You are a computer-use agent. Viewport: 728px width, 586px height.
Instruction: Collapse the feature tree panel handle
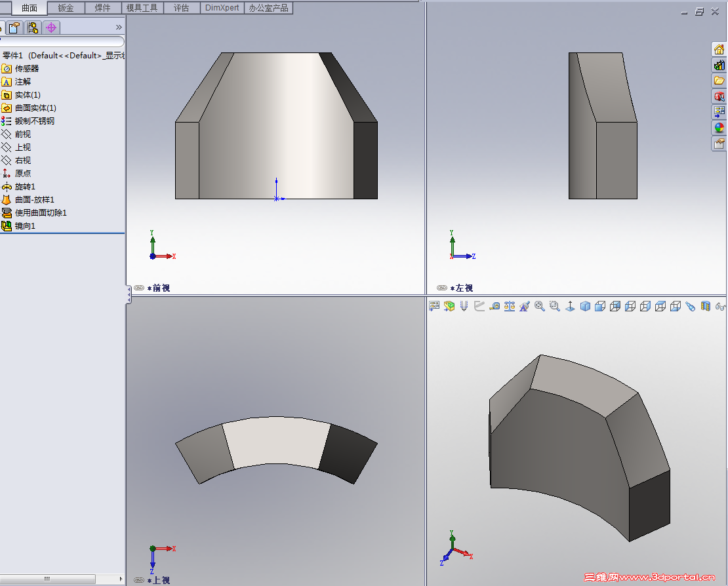[x=129, y=294]
